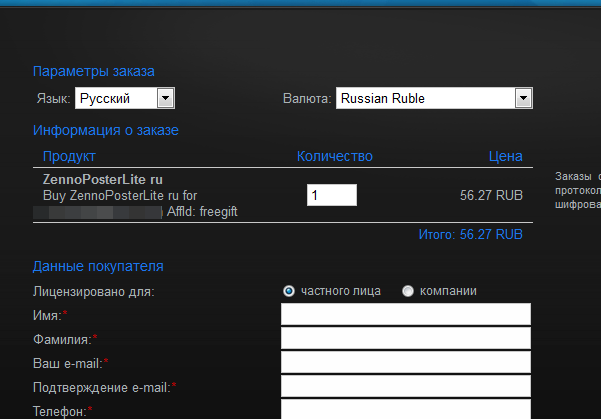Click the Продукт column header

point(69,156)
